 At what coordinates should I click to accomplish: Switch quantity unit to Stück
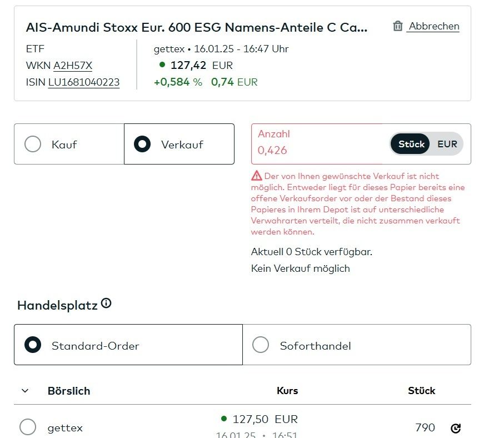pos(411,144)
